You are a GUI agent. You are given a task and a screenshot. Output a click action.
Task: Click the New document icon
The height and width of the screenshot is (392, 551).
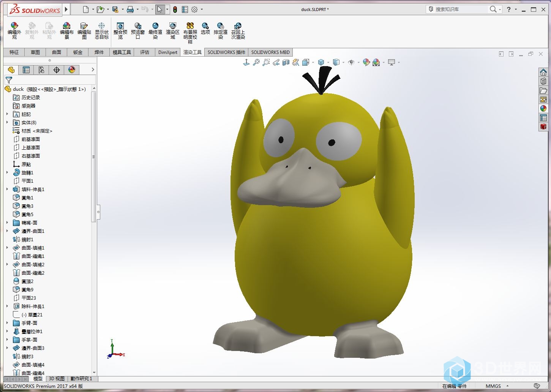pyautogui.click(x=86, y=9)
